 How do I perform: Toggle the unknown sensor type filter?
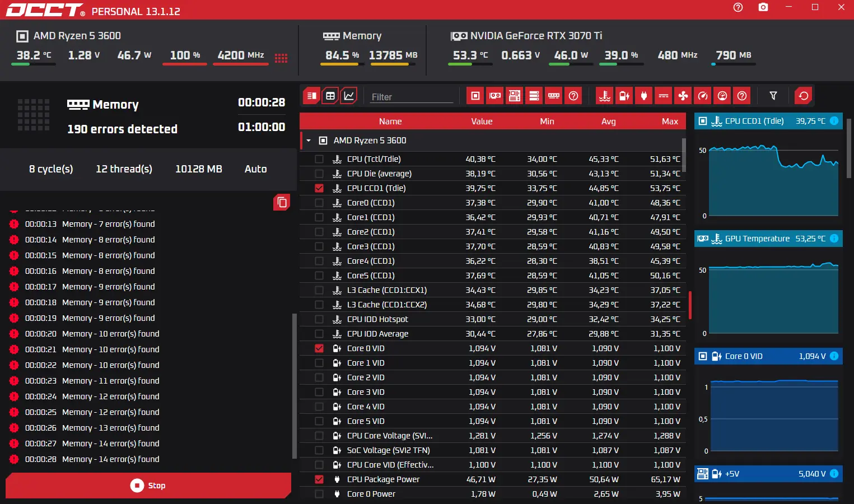tap(742, 96)
